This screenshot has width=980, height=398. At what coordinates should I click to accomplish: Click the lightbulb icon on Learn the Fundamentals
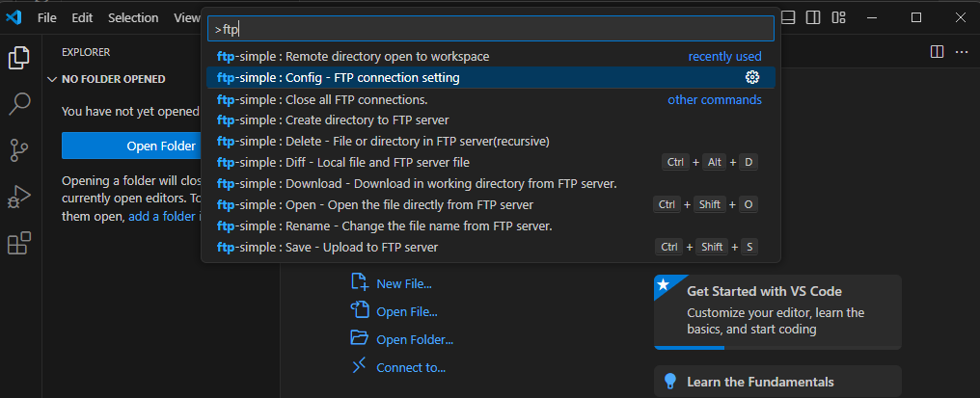pyautogui.click(x=670, y=381)
